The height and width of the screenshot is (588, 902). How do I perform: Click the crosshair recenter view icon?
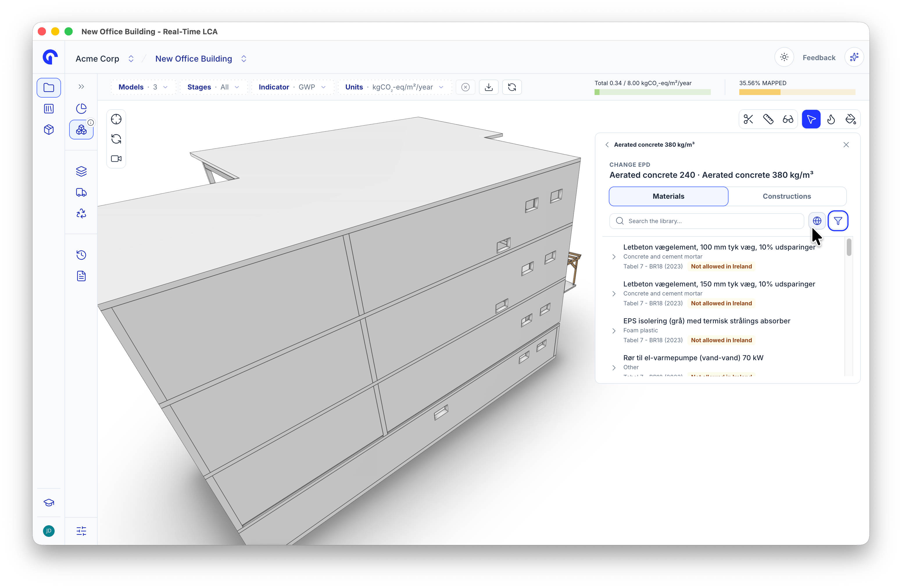(x=116, y=119)
